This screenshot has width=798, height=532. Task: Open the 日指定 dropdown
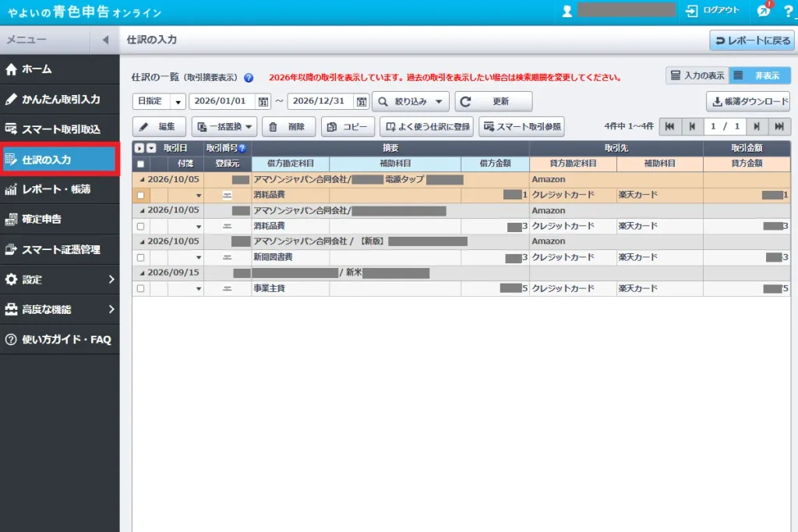(159, 101)
